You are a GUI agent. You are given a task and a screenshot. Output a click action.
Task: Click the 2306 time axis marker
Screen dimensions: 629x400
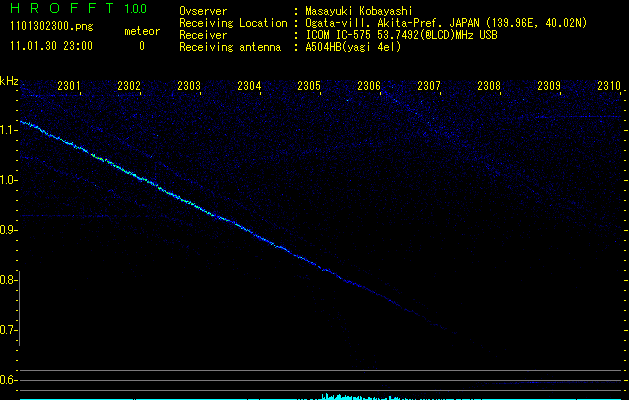[x=369, y=85]
